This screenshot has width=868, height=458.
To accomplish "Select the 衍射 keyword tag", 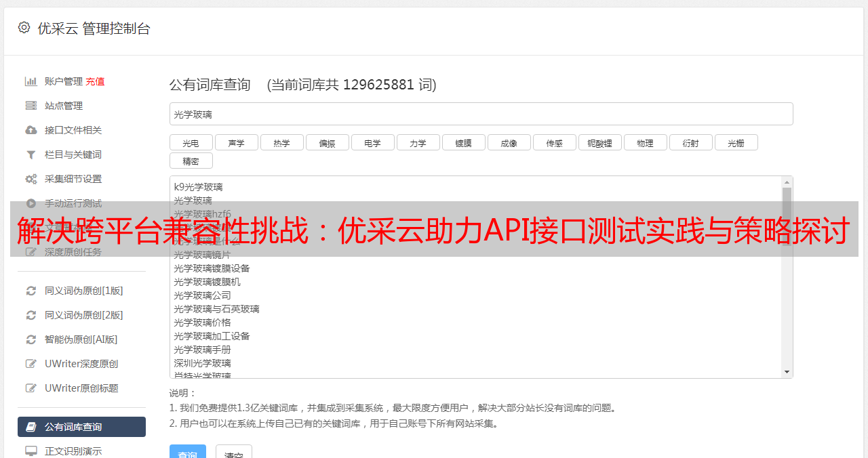I will (x=691, y=142).
